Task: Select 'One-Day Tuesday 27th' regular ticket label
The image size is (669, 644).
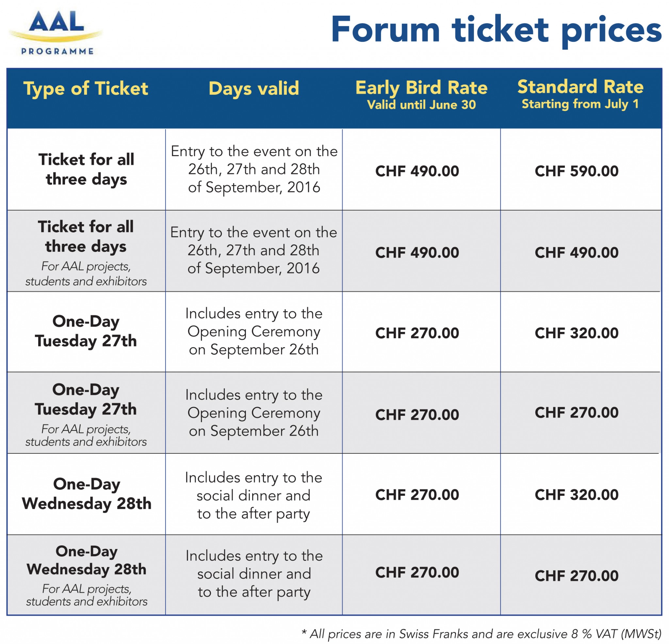Action: pyautogui.click(x=86, y=331)
